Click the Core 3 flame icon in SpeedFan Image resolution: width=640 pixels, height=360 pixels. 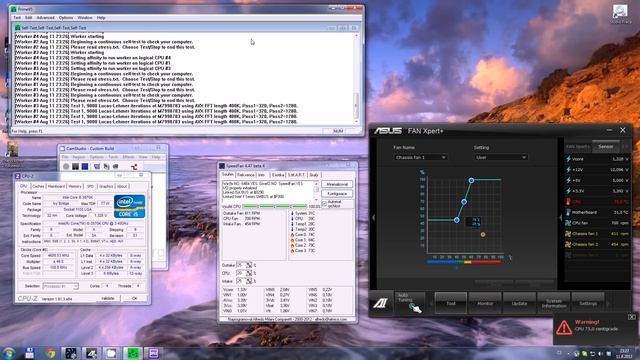pos(292,251)
